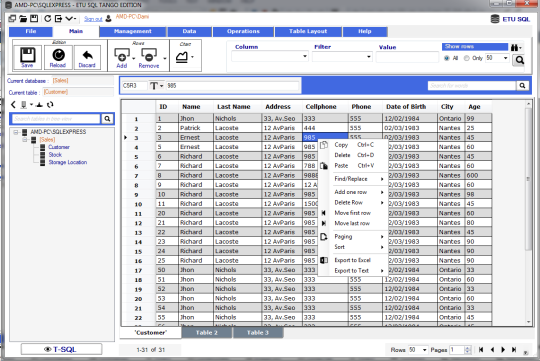
Task: Click the new window icon in quick toolbar
Action: tap(12, 19)
